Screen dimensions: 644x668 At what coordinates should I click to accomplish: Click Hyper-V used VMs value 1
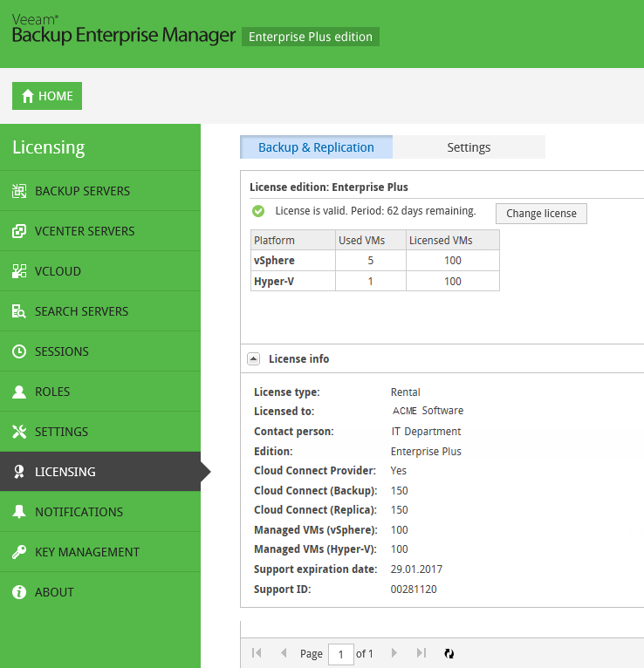click(370, 281)
